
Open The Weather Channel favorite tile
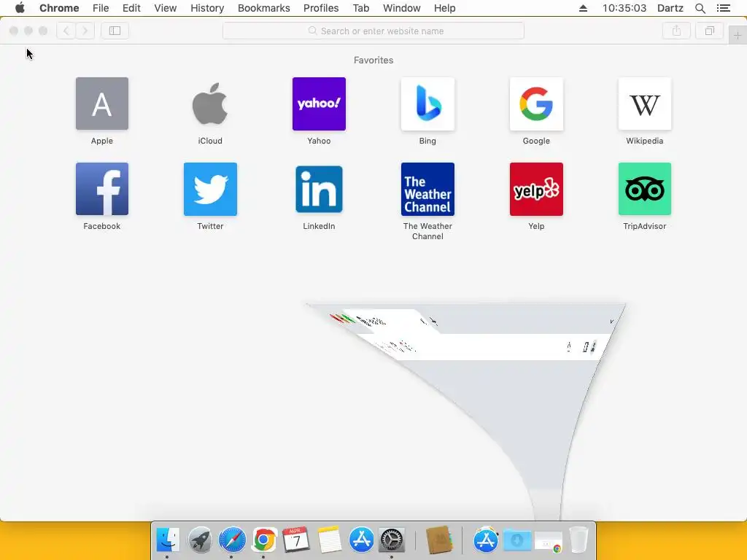pyautogui.click(x=427, y=189)
